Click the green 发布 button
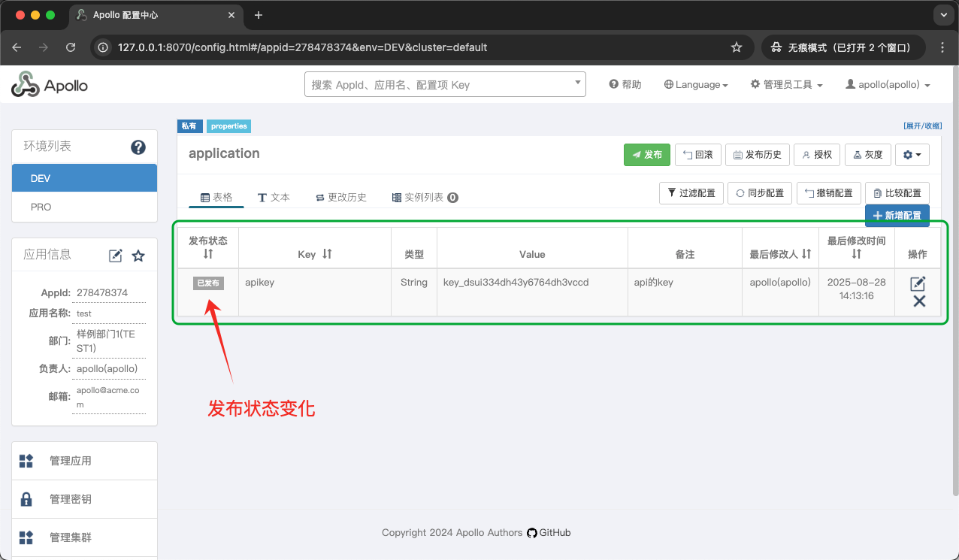Viewport: 959px width, 560px height. coord(646,155)
